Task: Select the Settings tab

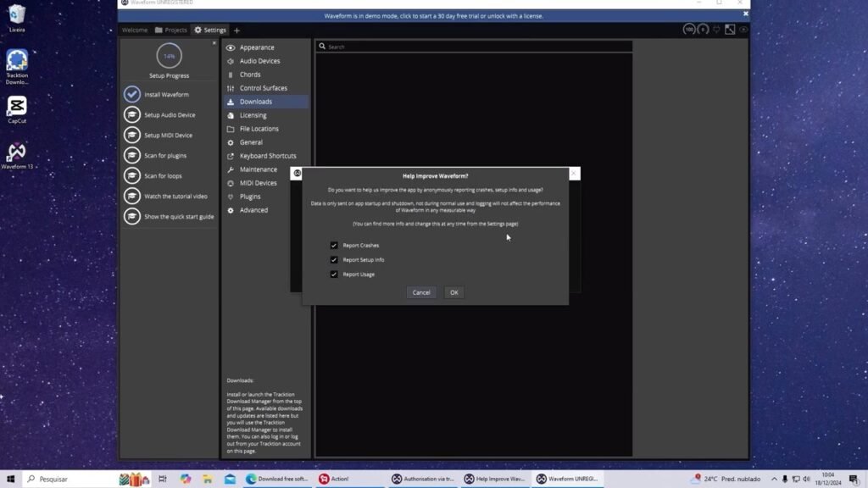Action: tap(210, 30)
